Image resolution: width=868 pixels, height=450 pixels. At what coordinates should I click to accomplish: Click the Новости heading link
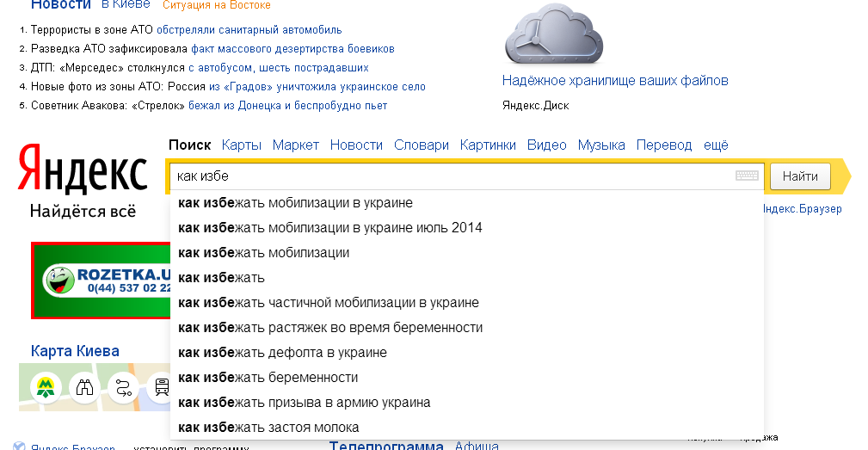tap(61, 4)
